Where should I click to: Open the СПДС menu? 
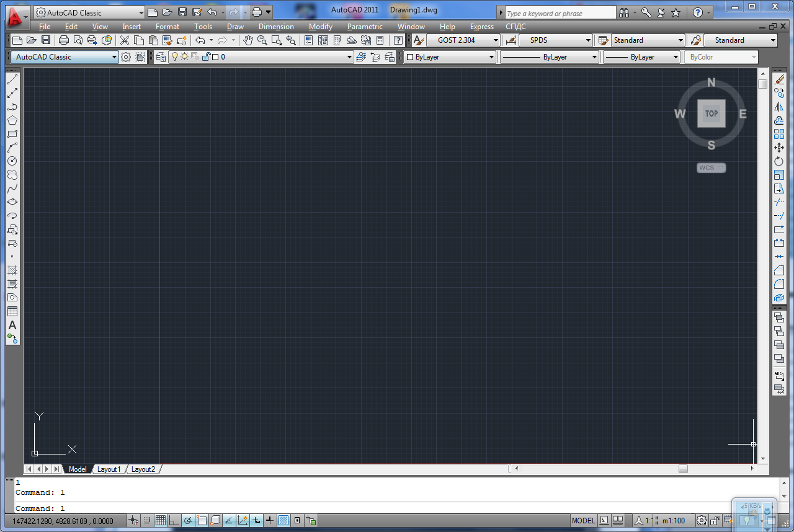515,27
